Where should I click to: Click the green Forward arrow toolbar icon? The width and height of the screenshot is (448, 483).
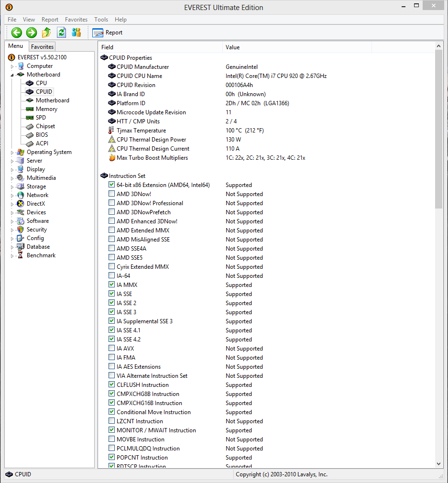pos(32,33)
